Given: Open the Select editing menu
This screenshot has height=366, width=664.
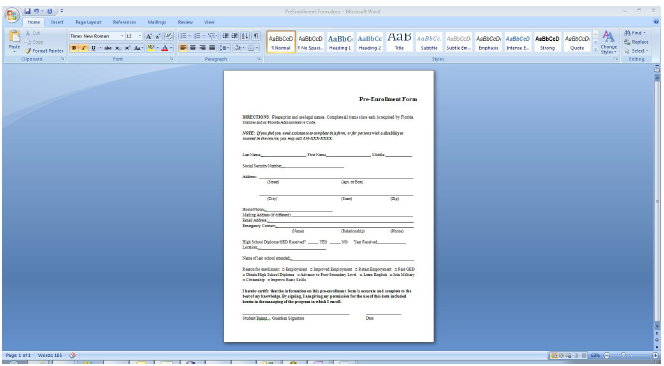Looking at the screenshot, I should pos(635,51).
